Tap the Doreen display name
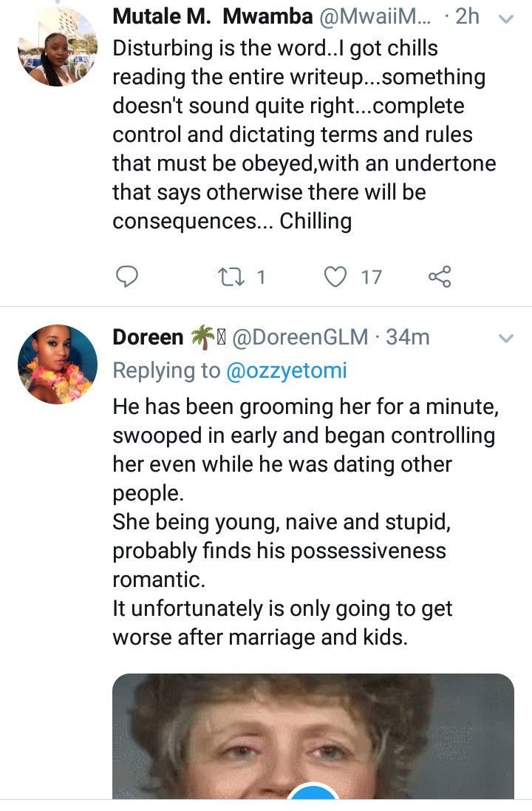Image resolution: width=532 pixels, height=811 pixels. coord(148,337)
